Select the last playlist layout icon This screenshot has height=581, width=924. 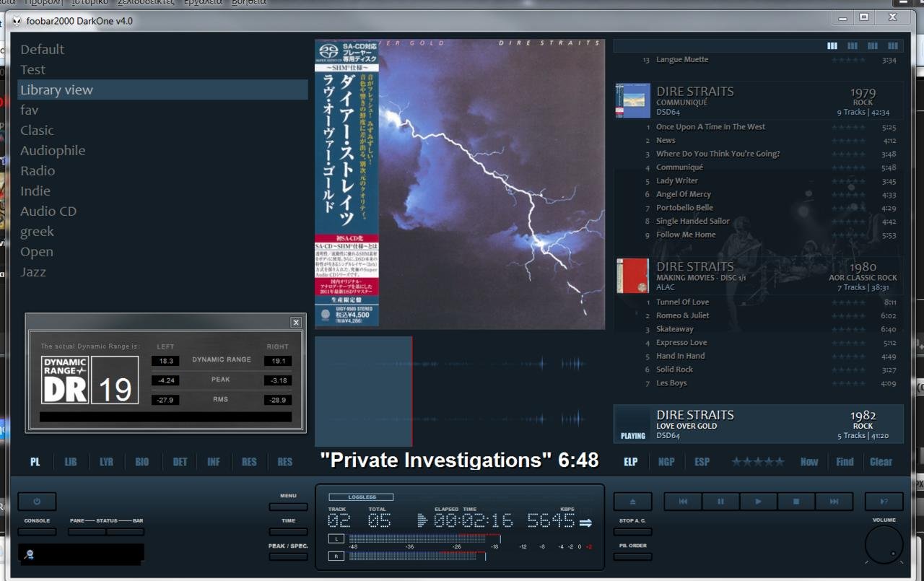point(893,46)
